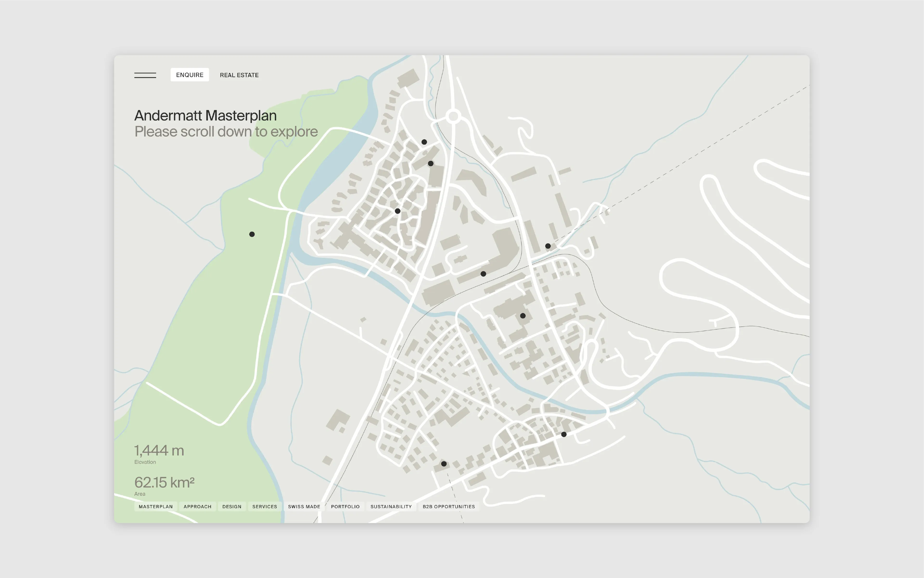924x578 pixels.
Task: Open the SERVICES tab
Action: [265, 507]
